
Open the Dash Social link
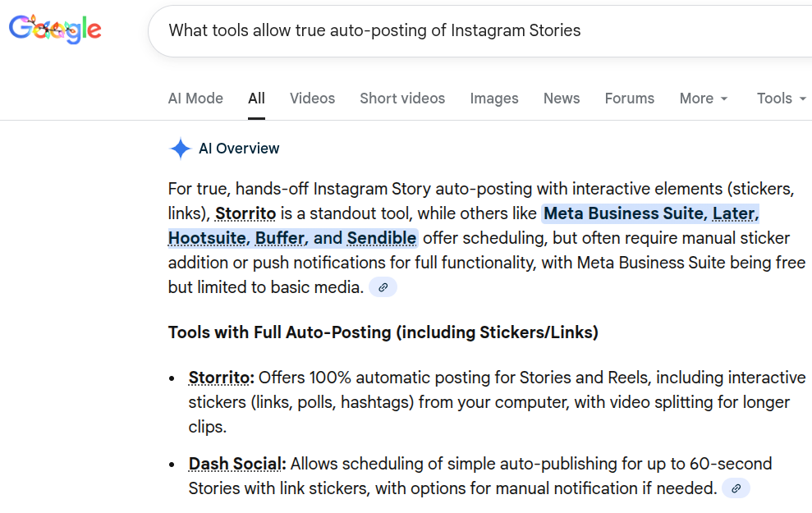pos(236,463)
